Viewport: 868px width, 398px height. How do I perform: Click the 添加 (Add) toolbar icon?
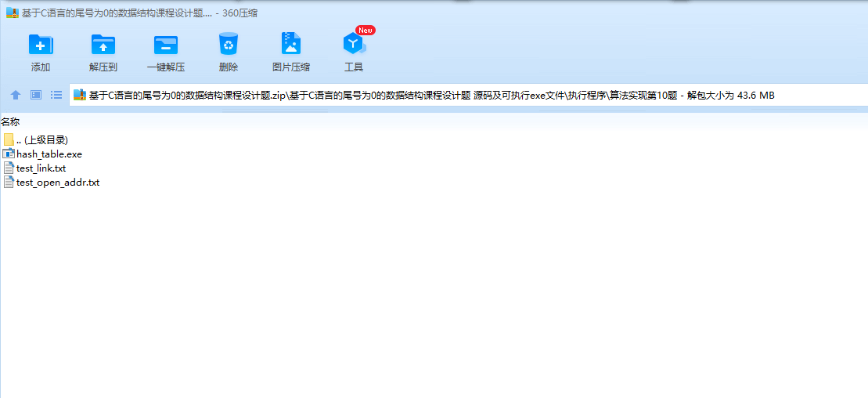[x=41, y=45]
